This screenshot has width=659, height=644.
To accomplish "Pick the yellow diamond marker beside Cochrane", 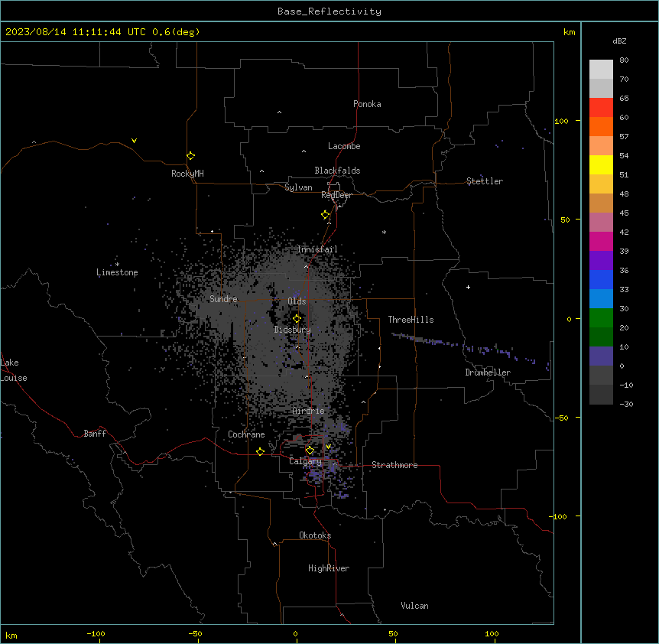I will (260, 451).
